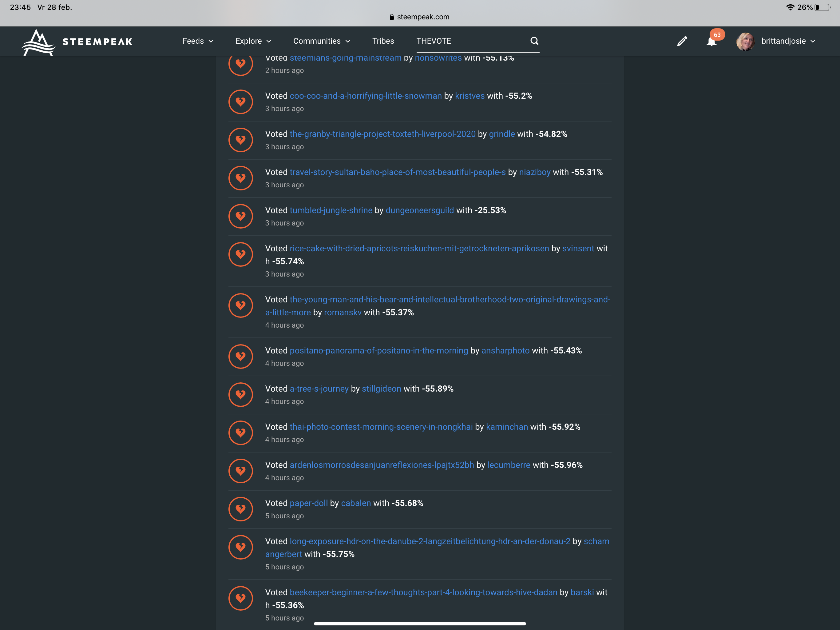Open the Communities dropdown
840x630 pixels.
(321, 41)
